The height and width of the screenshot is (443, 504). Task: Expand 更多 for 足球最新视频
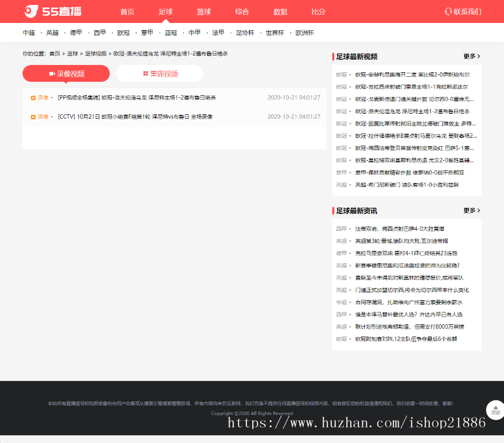pyautogui.click(x=472, y=56)
